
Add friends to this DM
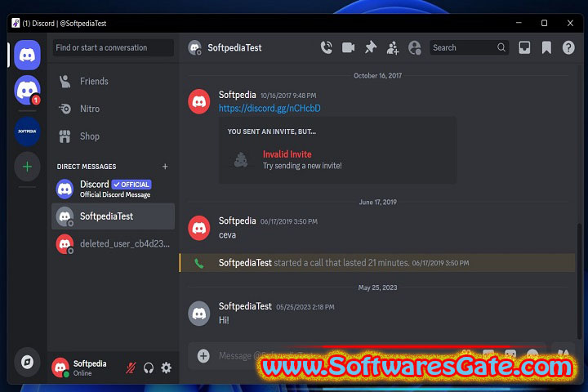point(393,48)
